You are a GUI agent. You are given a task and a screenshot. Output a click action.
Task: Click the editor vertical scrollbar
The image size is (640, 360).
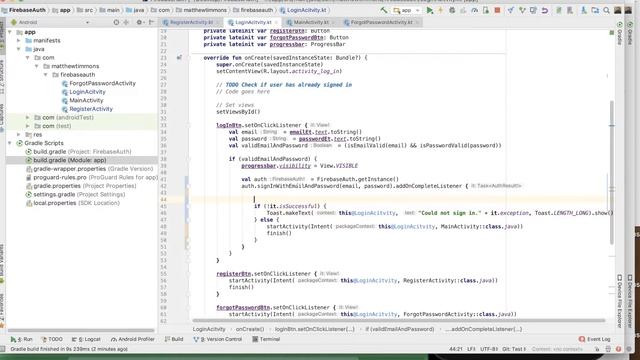tap(611, 173)
